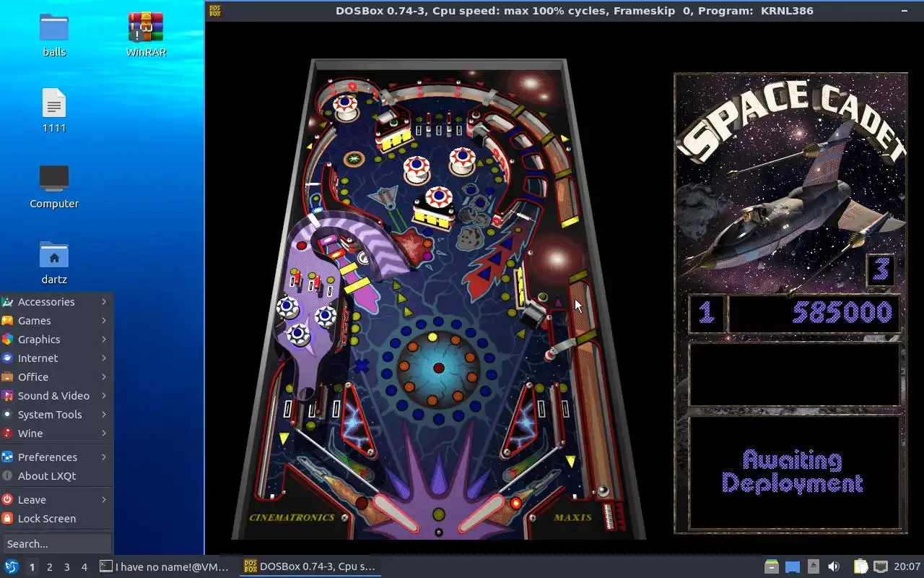Minimize the DOSBox window

point(905,11)
